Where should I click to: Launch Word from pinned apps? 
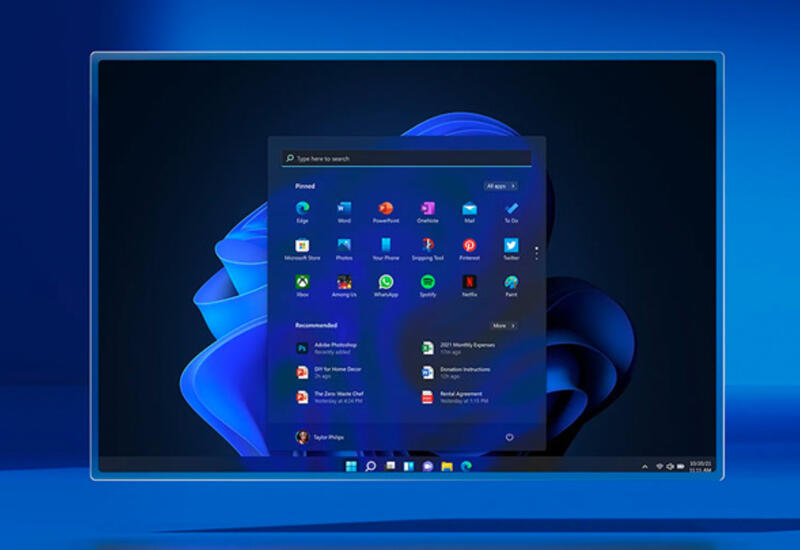pyautogui.click(x=344, y=212)
